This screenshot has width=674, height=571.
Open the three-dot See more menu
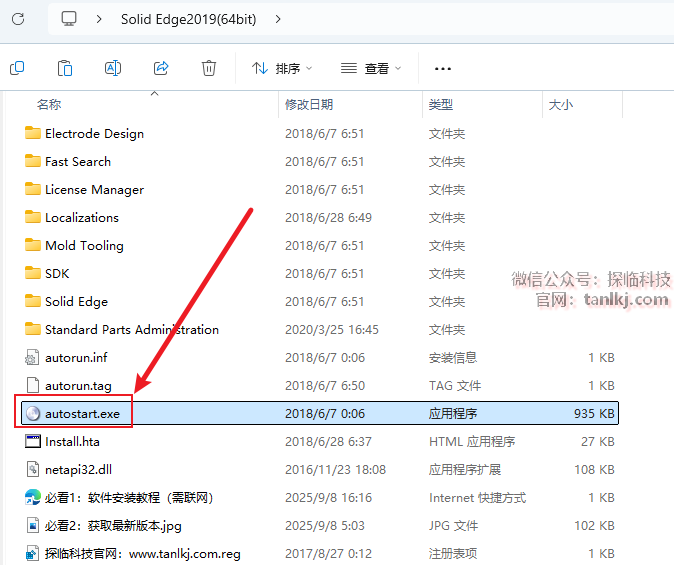point(443,68)
